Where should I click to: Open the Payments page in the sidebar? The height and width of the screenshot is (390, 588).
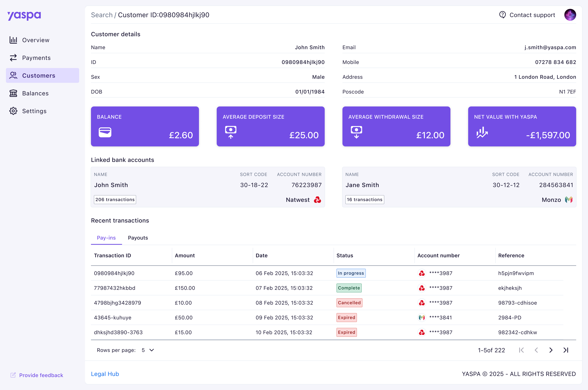36,58
